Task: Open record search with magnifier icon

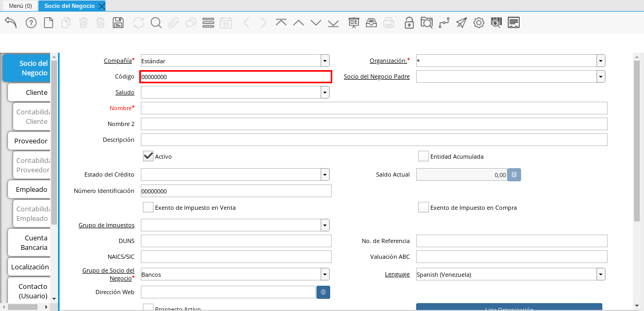Action: click(156, 23)
